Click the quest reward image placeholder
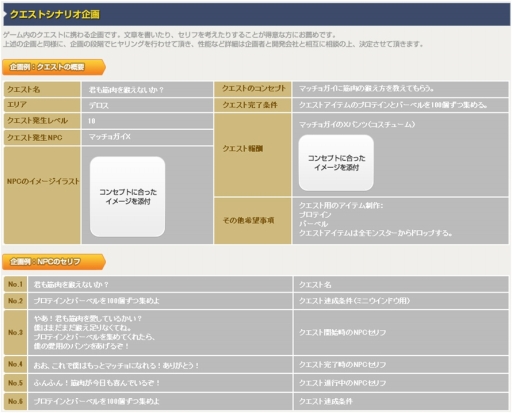 pos(336,163)
